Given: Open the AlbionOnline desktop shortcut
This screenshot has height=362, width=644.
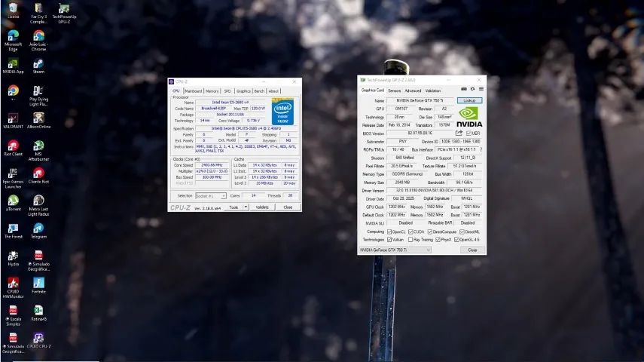Looking at the screenshot, I should [38, 121].
